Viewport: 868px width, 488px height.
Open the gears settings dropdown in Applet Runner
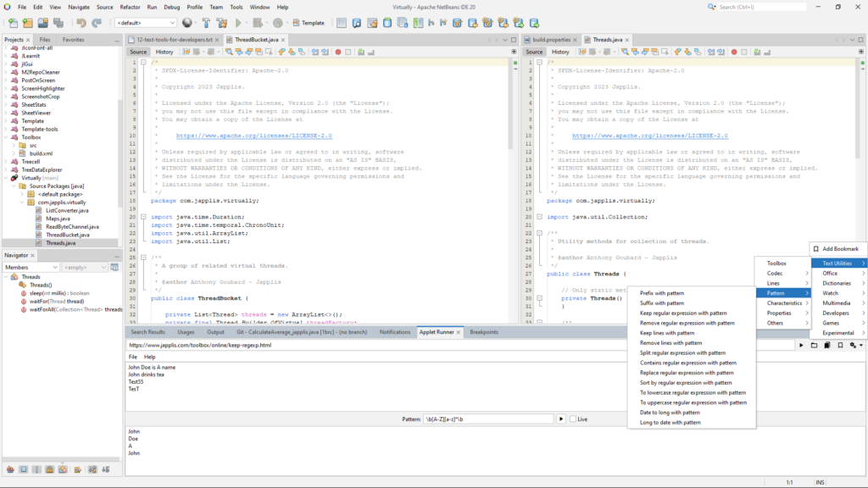856,346
